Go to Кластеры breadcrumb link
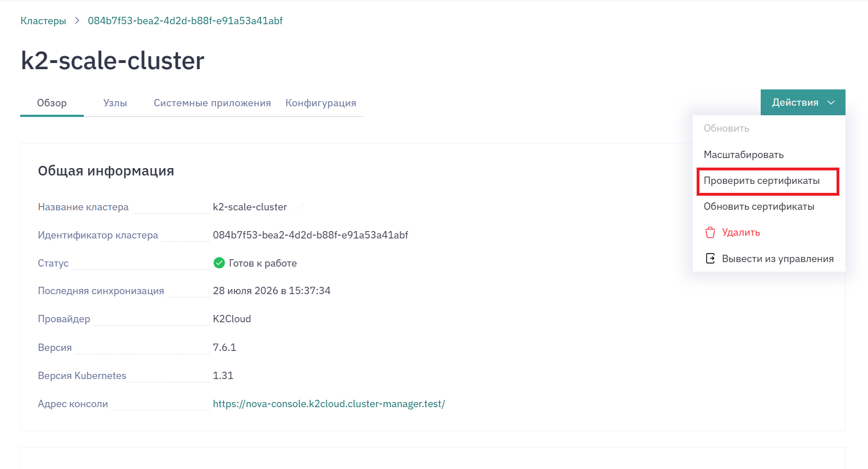This screenshot has height=469, width=868. tap(43, 21)
